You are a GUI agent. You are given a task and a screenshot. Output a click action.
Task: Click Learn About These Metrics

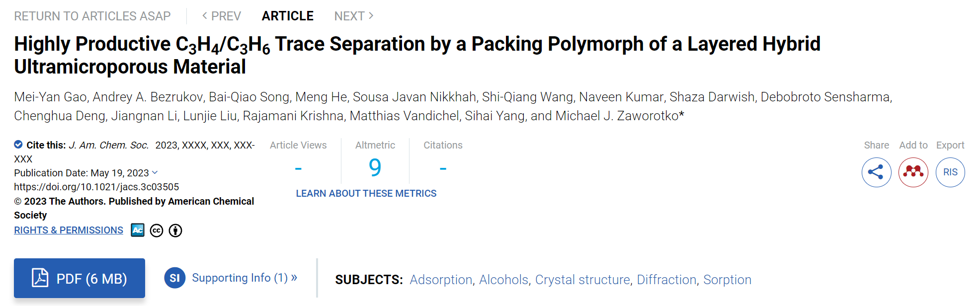pos(366,193)
